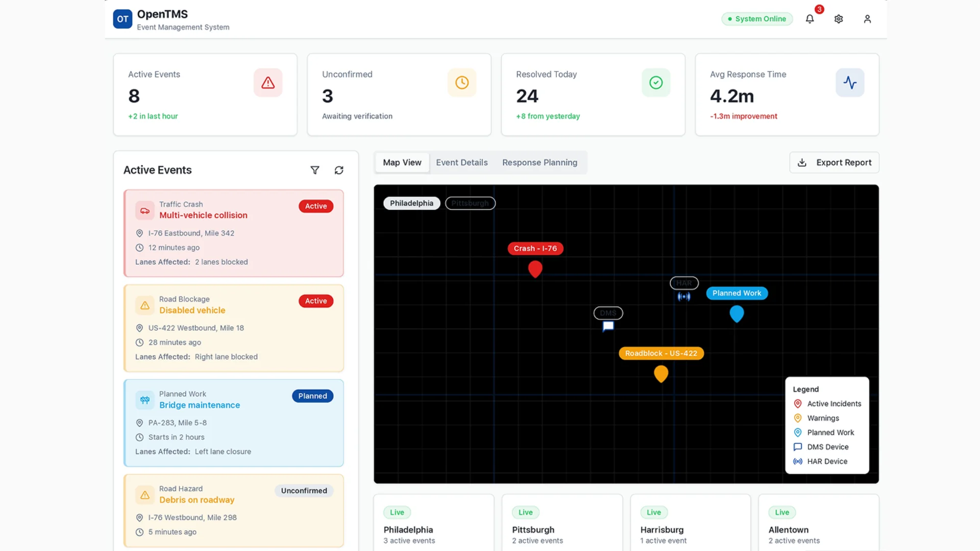Select the HAR device icon on the map
Image resolution: width=980 pixels, height=551 pixels.
tap(683, 296)
